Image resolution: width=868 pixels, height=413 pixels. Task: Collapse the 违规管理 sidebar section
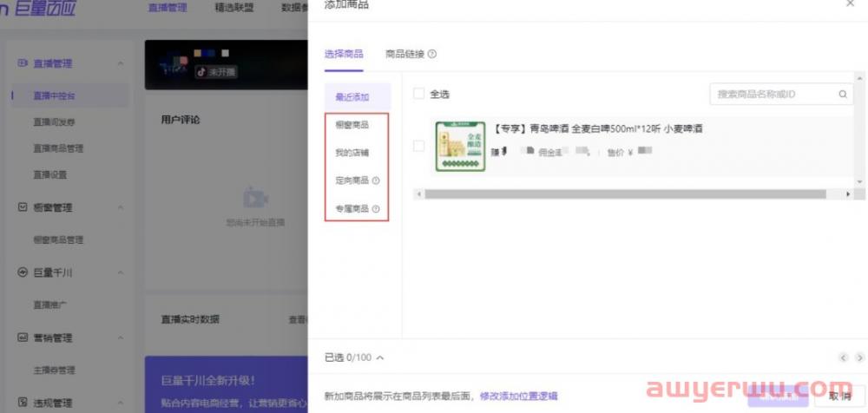coord(120,403)
